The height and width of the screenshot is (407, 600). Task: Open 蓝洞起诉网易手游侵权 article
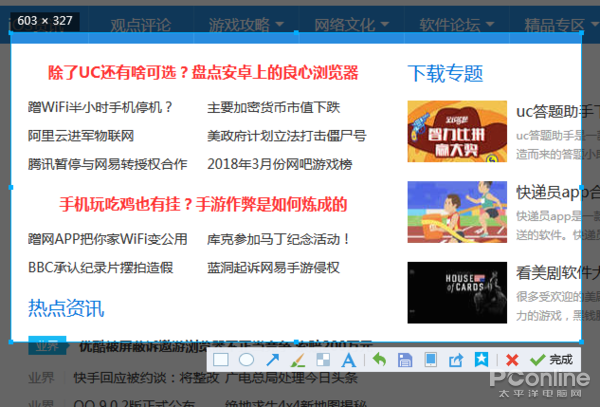coord(274,267)
